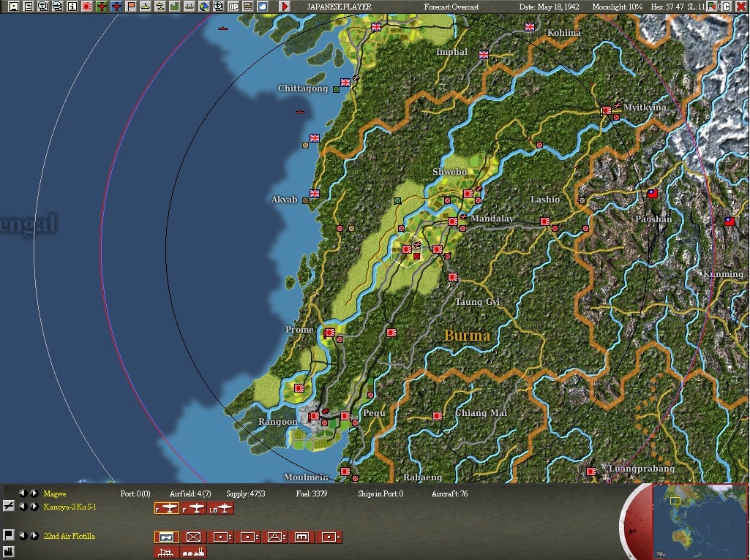Select the LB level bomber unit button
This screenshot has width=750, height=560.
coord(221,508)
